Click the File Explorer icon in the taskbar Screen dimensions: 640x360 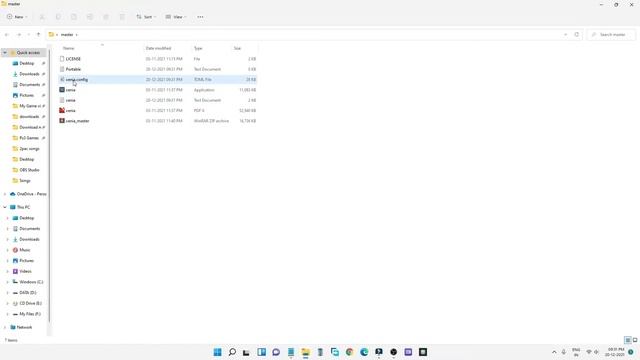305,352
